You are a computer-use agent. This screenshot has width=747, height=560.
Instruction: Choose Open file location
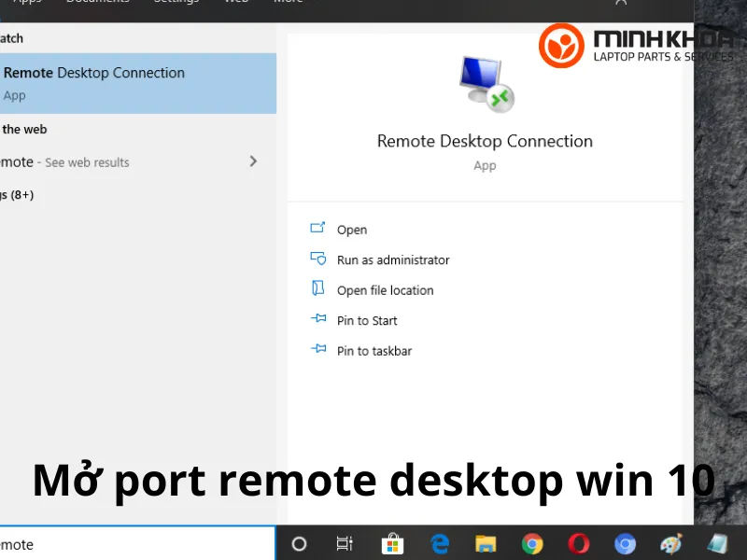coord(385,290)
